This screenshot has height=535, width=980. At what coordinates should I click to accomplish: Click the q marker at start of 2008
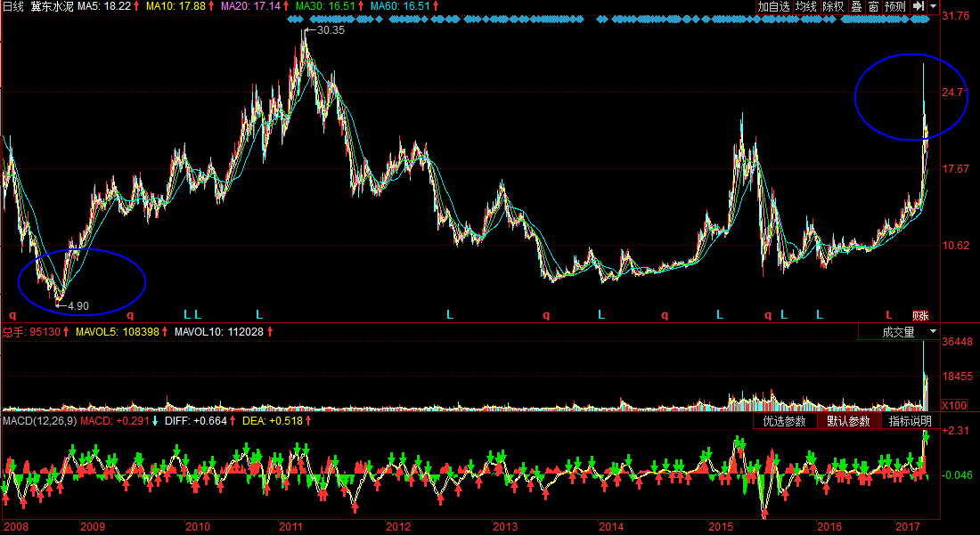tap(12, 315)
